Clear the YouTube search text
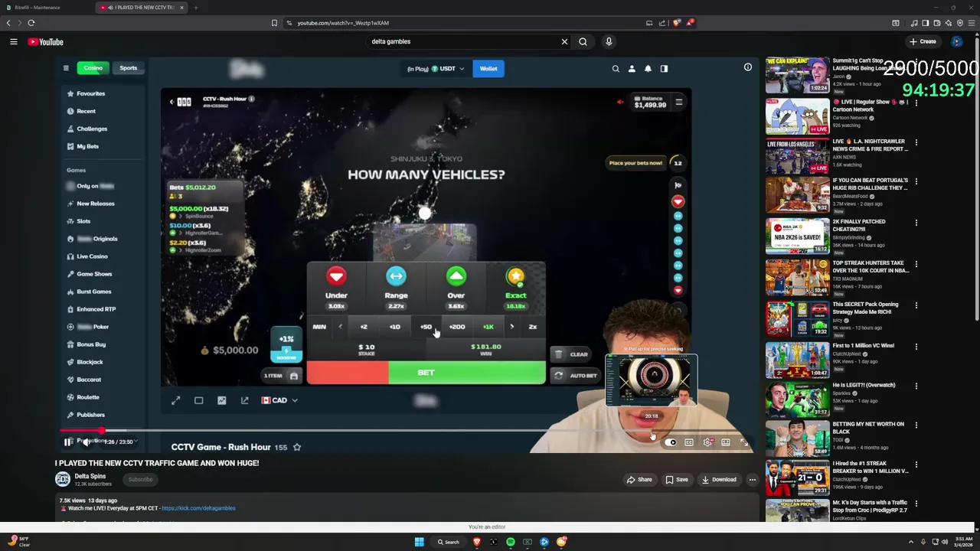The height and width of the screenshot is (551, 980). (564, 41)
